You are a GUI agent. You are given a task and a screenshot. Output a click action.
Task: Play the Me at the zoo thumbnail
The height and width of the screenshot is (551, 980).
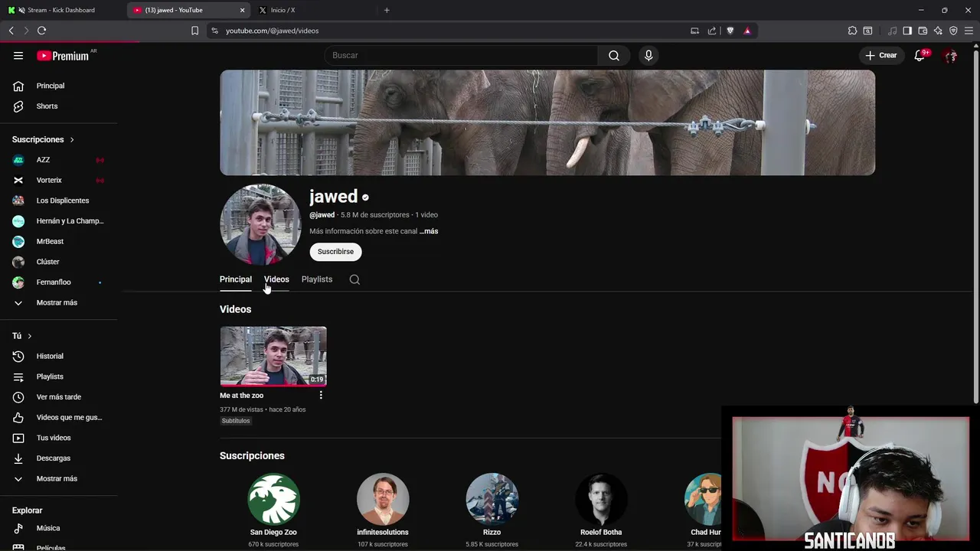point(273,357)
